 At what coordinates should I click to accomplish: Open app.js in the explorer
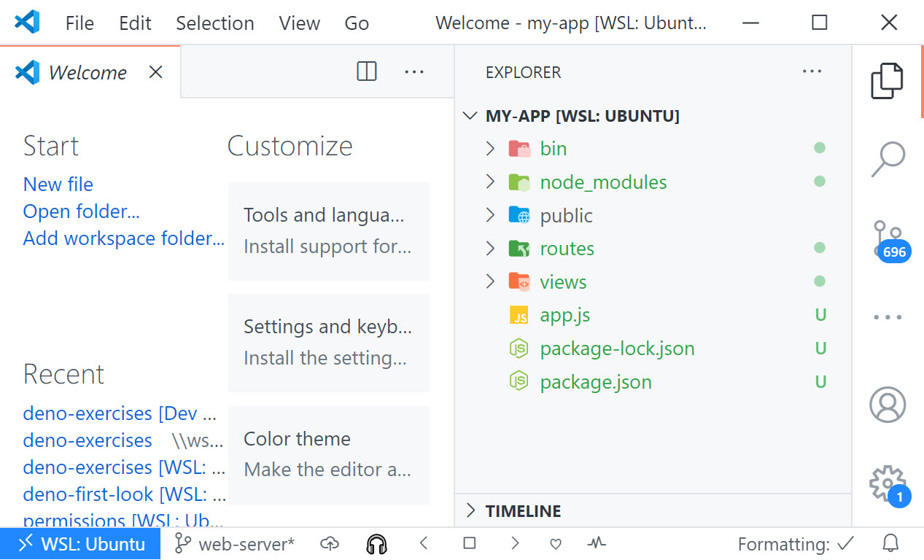click(x=564, y=316)
